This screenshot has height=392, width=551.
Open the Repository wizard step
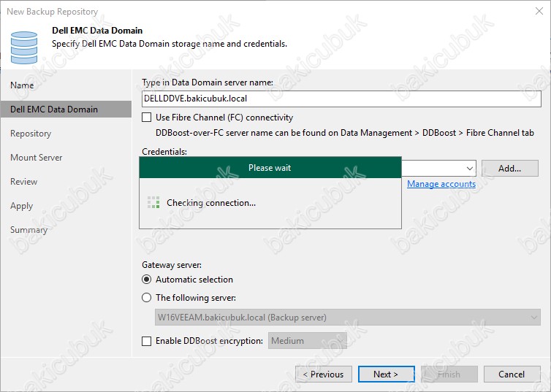coord(31,134)
